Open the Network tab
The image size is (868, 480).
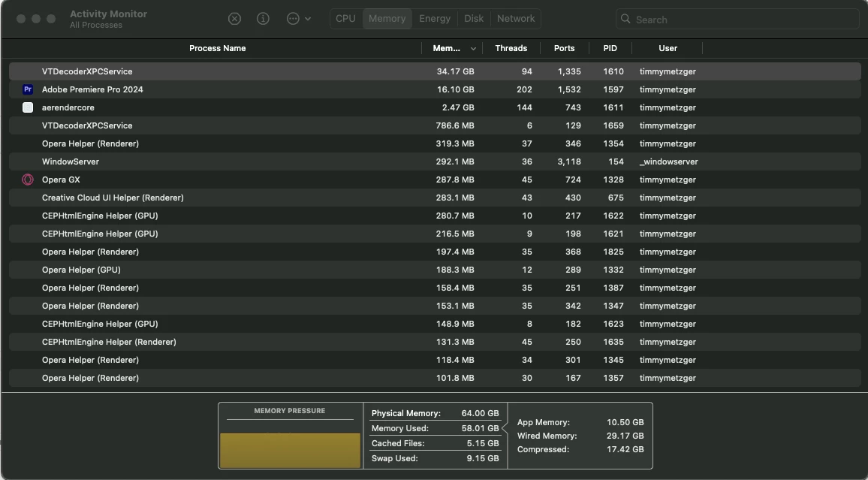(x=516, y=18)
